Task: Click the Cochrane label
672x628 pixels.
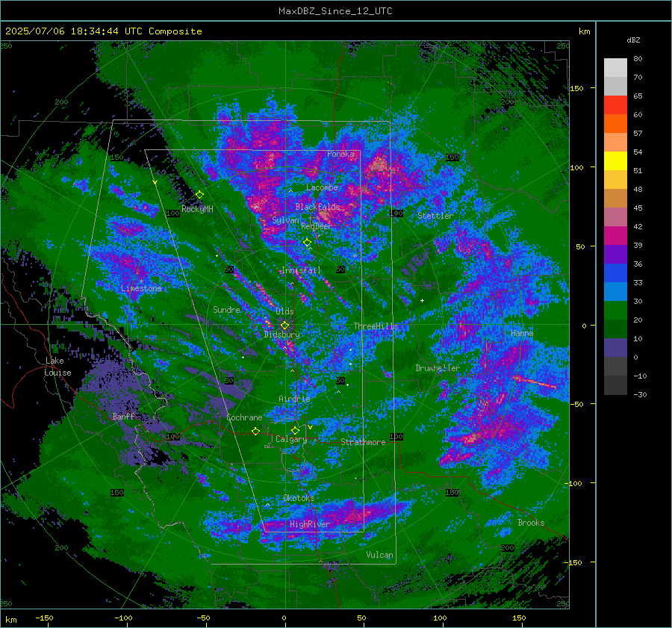Action: coord(244,417)
